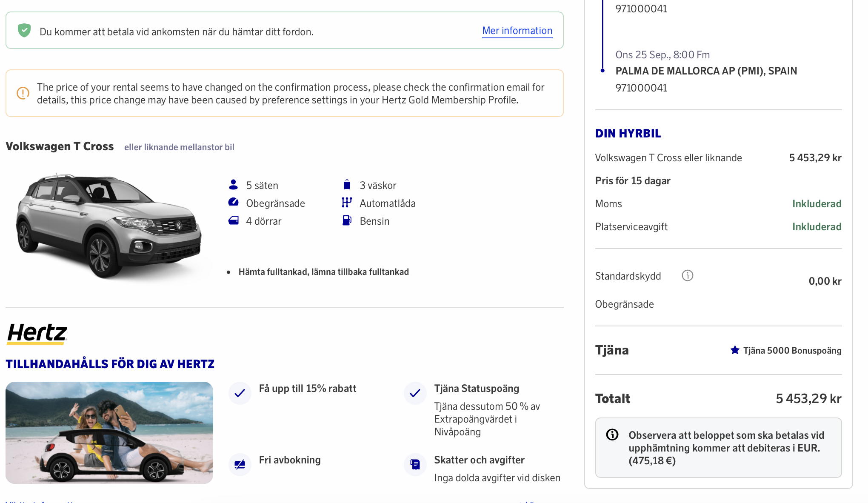Click the checkmark beside 15% rabatt

[x=240, y=393]
